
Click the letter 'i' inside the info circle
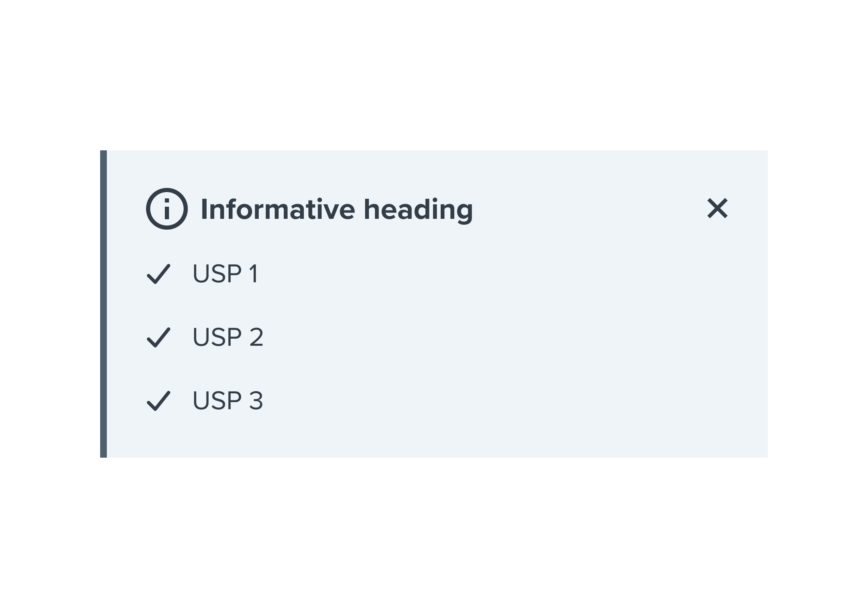[167, 209]
